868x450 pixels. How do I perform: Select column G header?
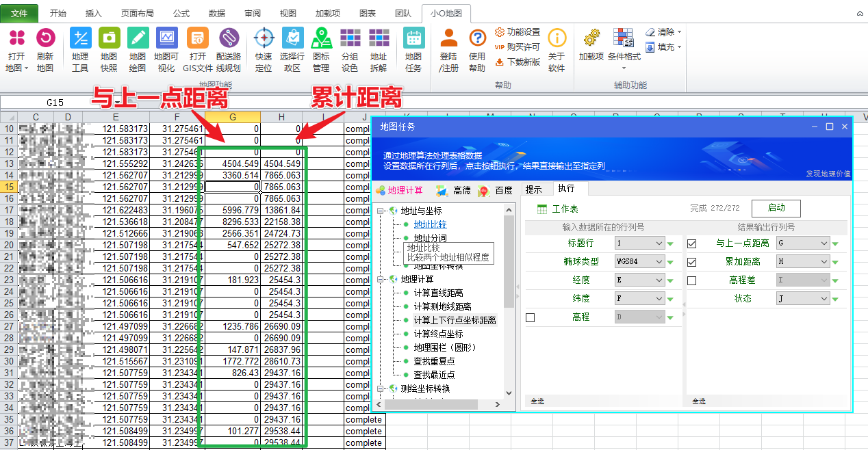[x=233, y=118]
